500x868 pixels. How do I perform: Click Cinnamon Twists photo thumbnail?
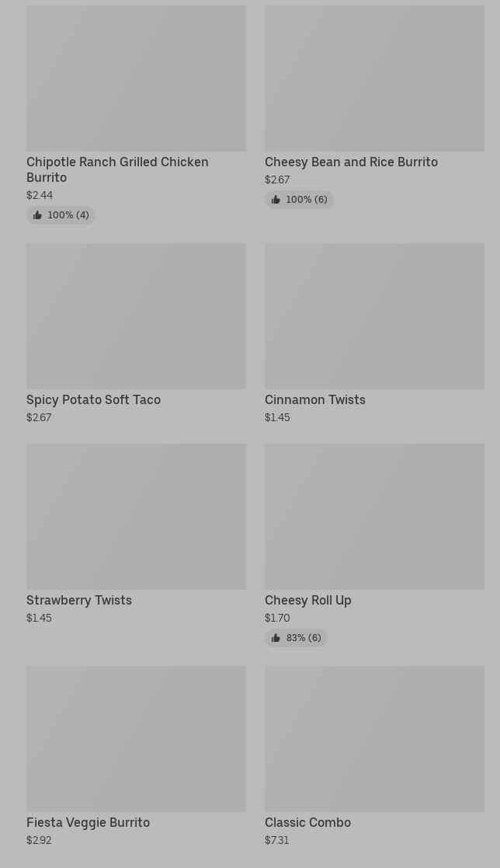pyautogui.click(x=374, y=316)
